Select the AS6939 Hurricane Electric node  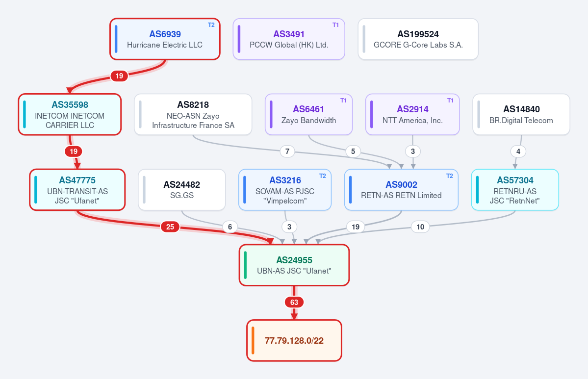pos(165,39)
